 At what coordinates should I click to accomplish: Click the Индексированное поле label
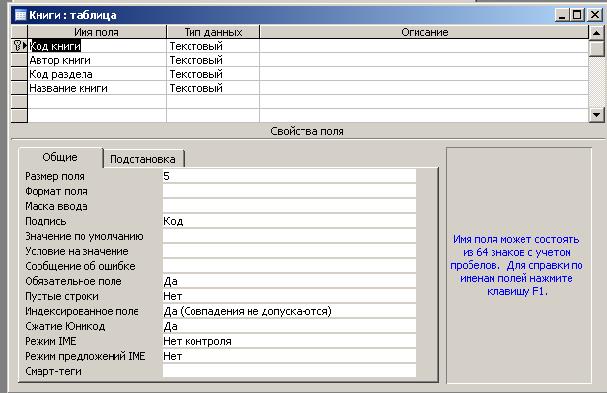coord(82,311)
